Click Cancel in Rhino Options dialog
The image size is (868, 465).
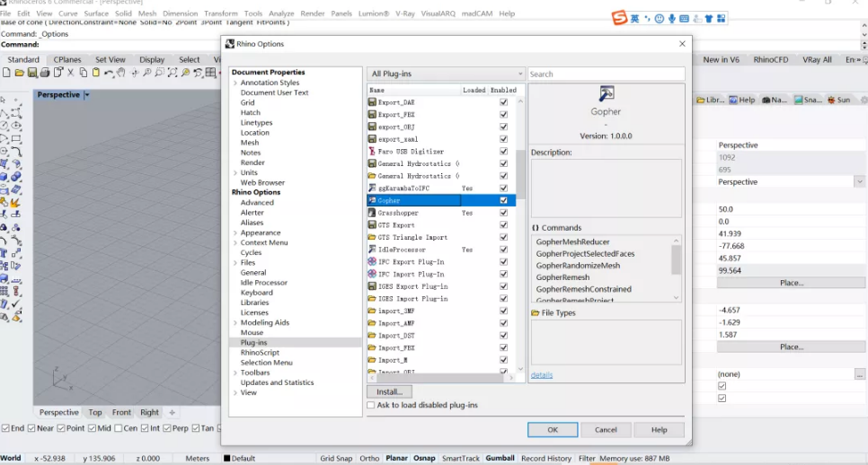606,430
